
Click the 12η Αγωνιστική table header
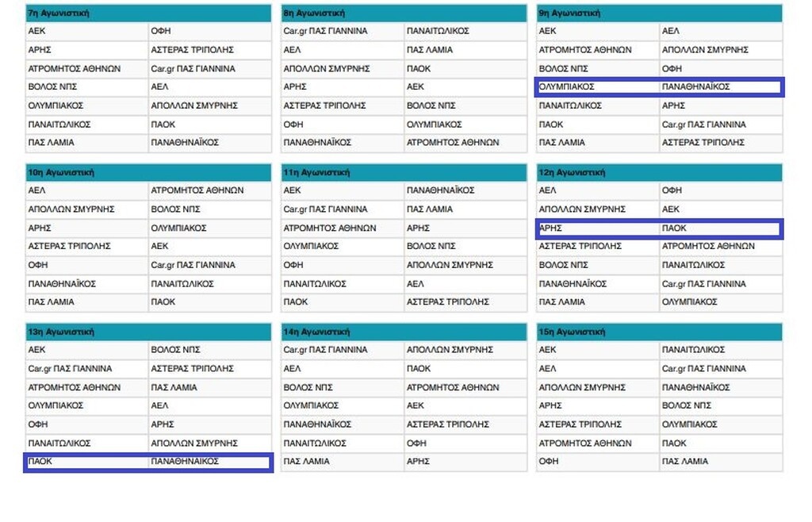(x=659, y=172)
